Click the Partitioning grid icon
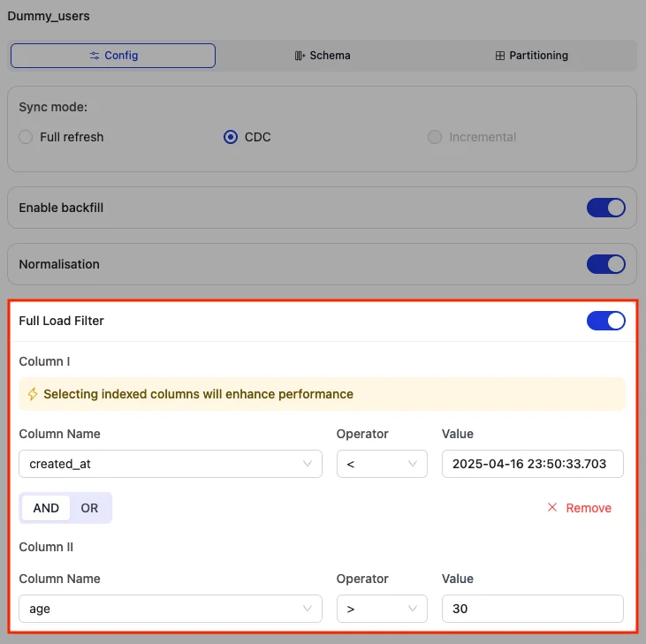 [500, 56]
